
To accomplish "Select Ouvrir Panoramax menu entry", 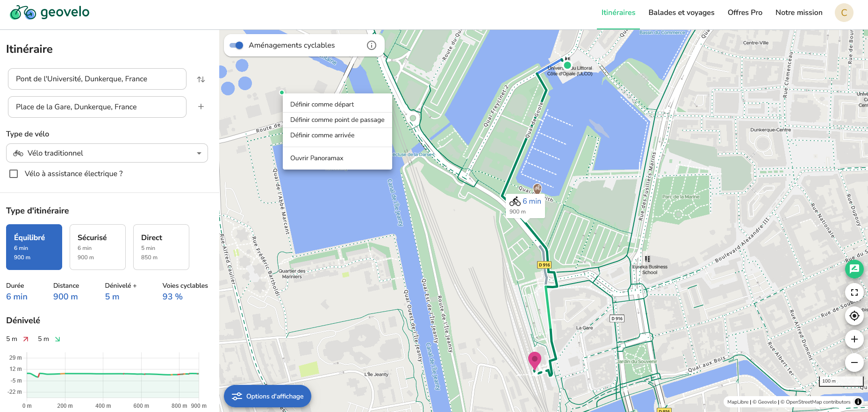I will pos(317,158).
